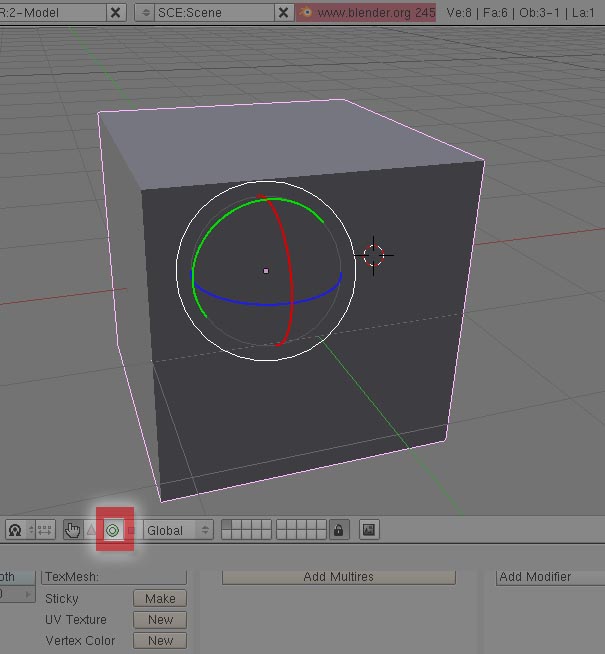Select the scale manipulator square icon
605x654 pixels.
(x=131, y=530)
